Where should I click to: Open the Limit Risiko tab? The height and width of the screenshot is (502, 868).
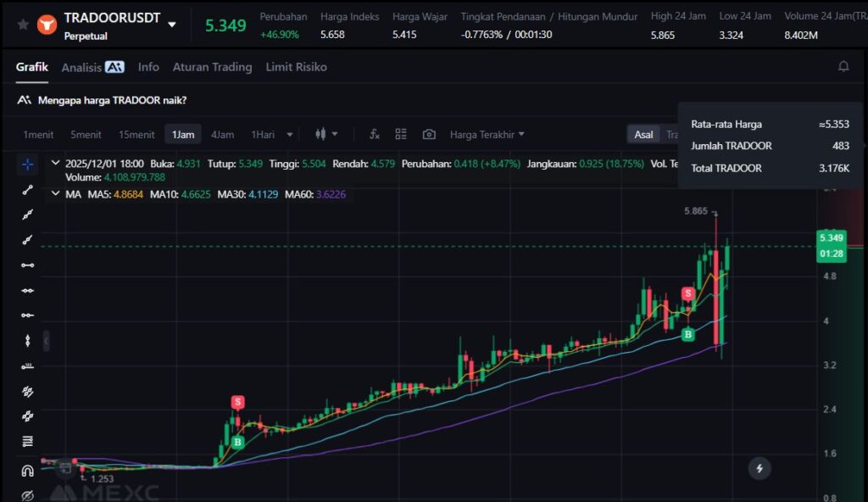click(x=296, y=67)
